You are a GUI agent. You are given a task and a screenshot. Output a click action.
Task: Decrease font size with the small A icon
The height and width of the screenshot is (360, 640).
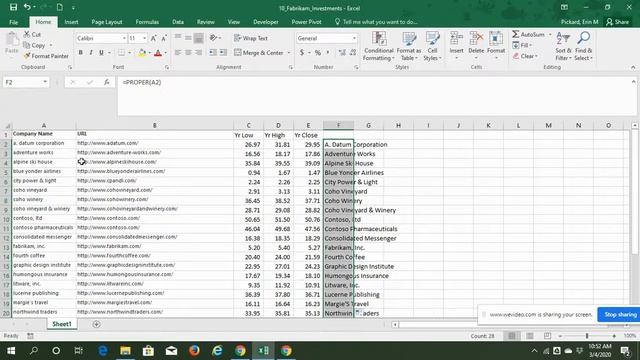(x=164, y=38)
